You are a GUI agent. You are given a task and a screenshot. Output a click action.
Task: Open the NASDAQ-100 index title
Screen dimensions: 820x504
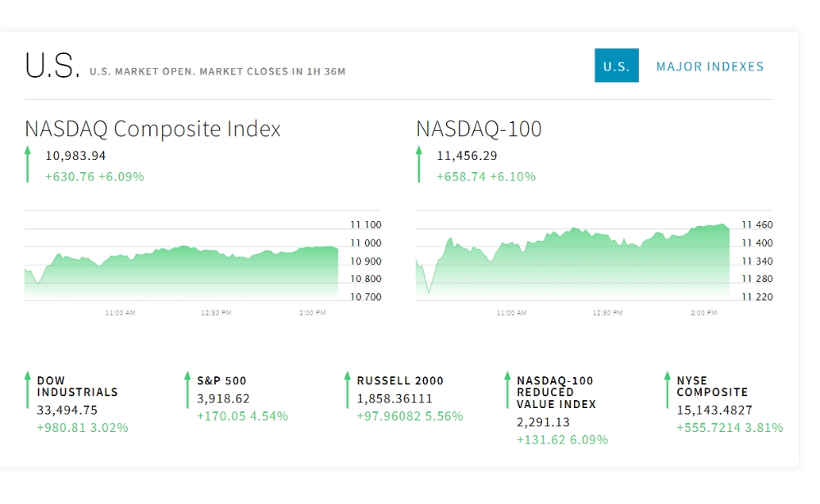479,129
